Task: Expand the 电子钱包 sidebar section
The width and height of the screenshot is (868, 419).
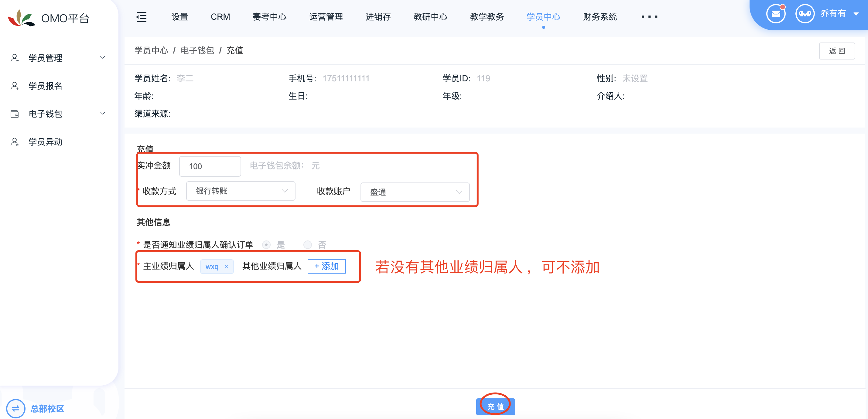Action: pyautogui.click(x=103, y=113)
